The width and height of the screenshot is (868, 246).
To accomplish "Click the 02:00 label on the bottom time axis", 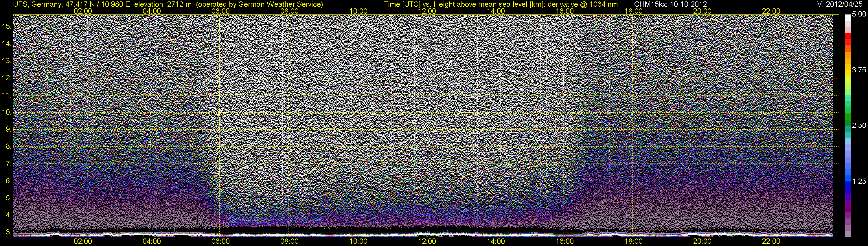I will (83, 241).
